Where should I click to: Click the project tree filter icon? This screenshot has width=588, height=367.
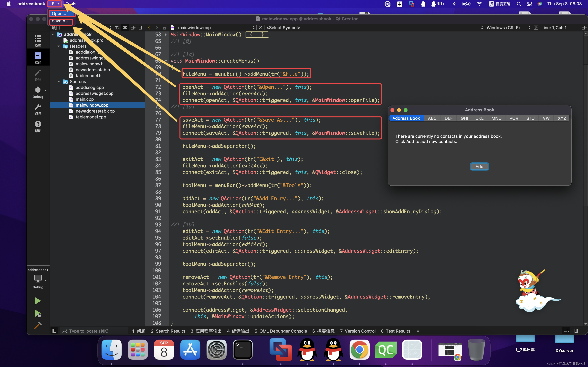pyautogui.click(x=117, y=28)
